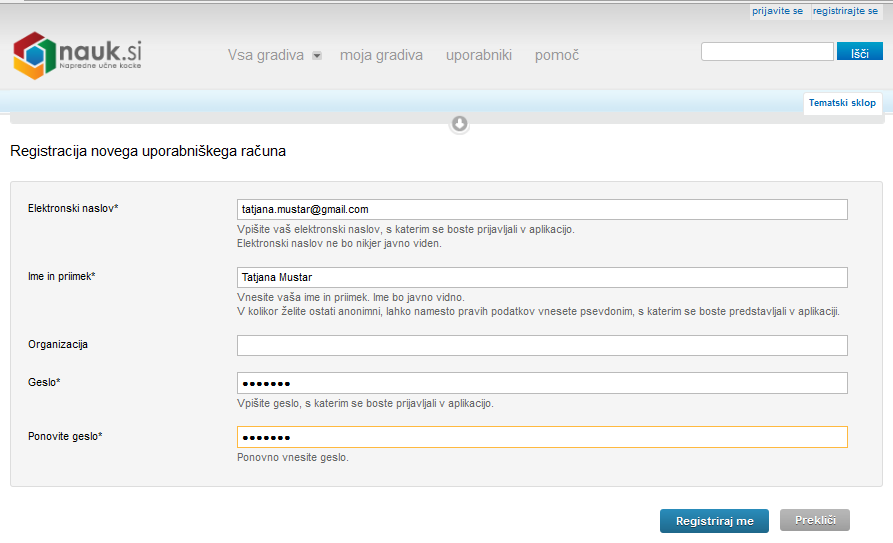Click inside the Geslo password field
Screen dimensions: 893x543
[542, 383]
